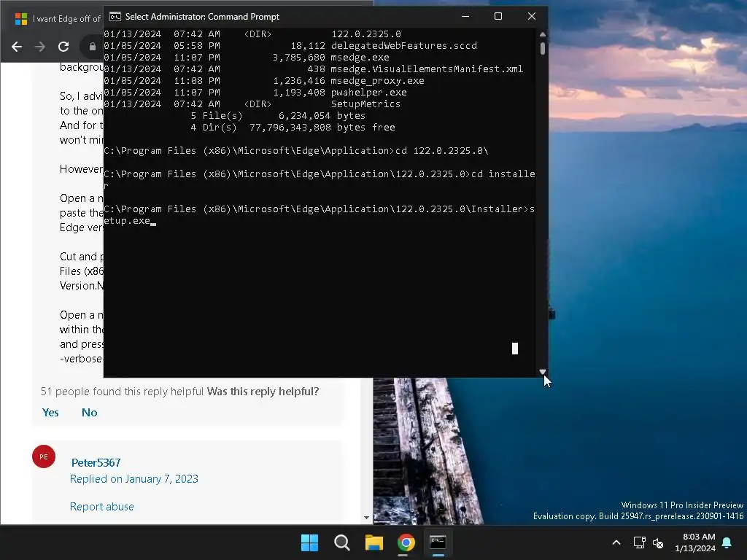Close the Command Prompt window
Viewport: 747px width, 560px height.
[x=532, y=16]
